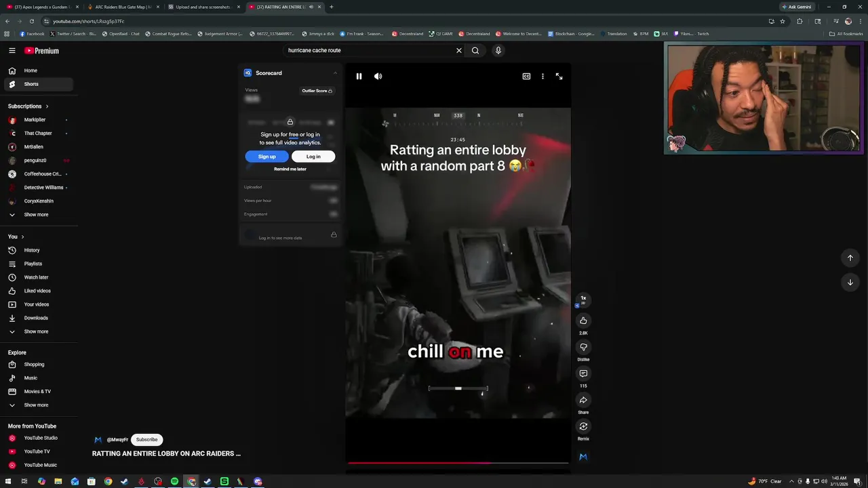
Task: Open Downloads in sidebar
Action: click(x=39, y=318)
